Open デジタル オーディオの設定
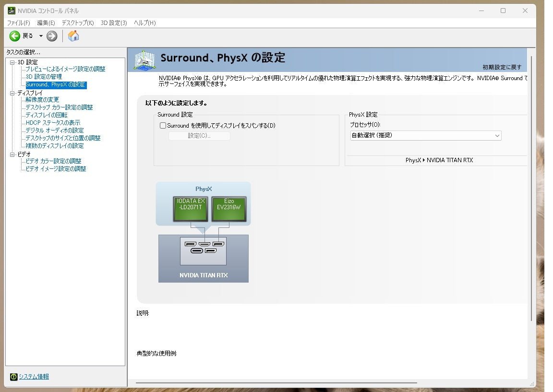The image size is (553, 392). 54,131
